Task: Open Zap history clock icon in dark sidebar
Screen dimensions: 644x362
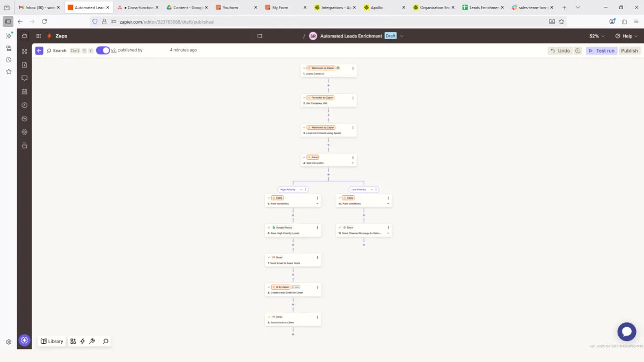Action: click(x=24, y=105)
